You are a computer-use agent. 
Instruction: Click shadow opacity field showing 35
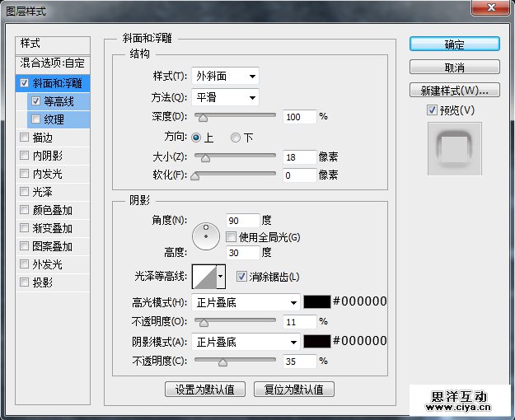tap(300, 362)
